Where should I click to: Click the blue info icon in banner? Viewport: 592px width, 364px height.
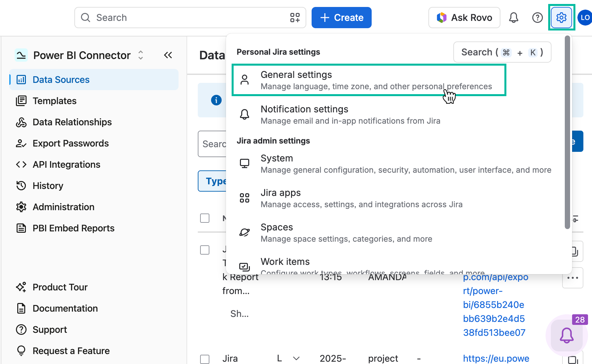coord(216,100)
